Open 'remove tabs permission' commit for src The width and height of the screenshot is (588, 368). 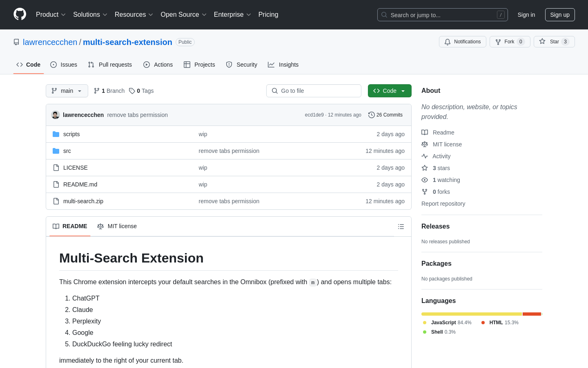pyautogui.click(x=229, y=151)
